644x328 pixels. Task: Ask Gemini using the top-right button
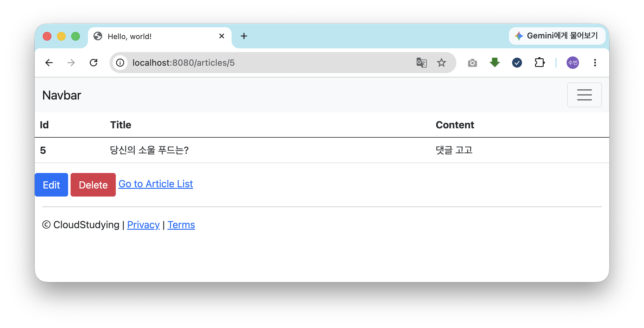pos(557,36)
